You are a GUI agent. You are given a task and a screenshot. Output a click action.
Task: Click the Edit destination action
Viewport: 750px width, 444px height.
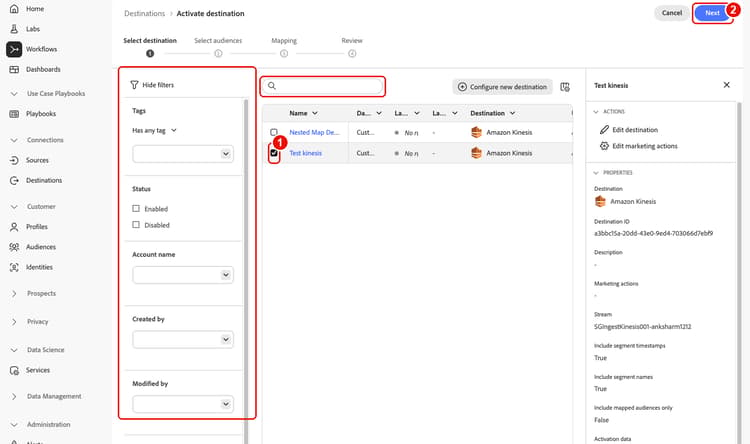(629, 130)
